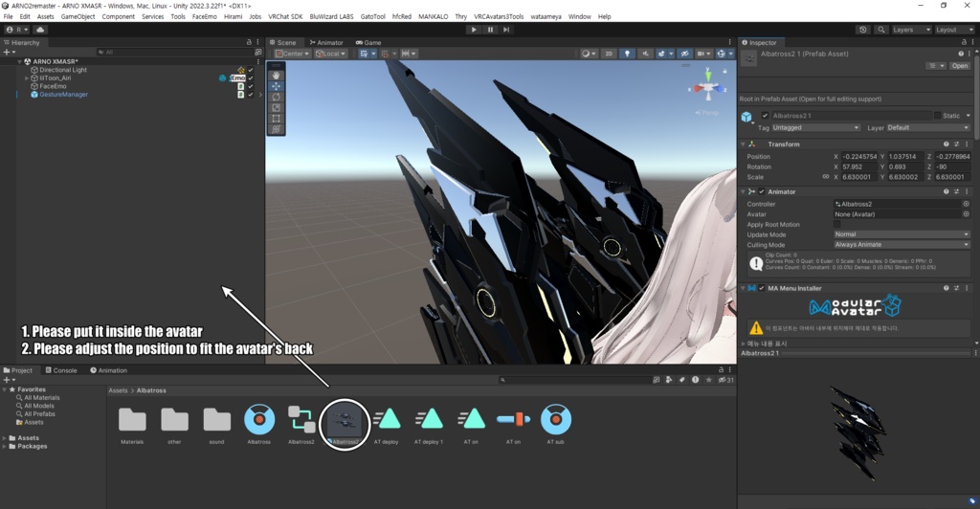Pick Animator Controller object selector circle
This screenshot has width=980, height=509.
[966, 204]
